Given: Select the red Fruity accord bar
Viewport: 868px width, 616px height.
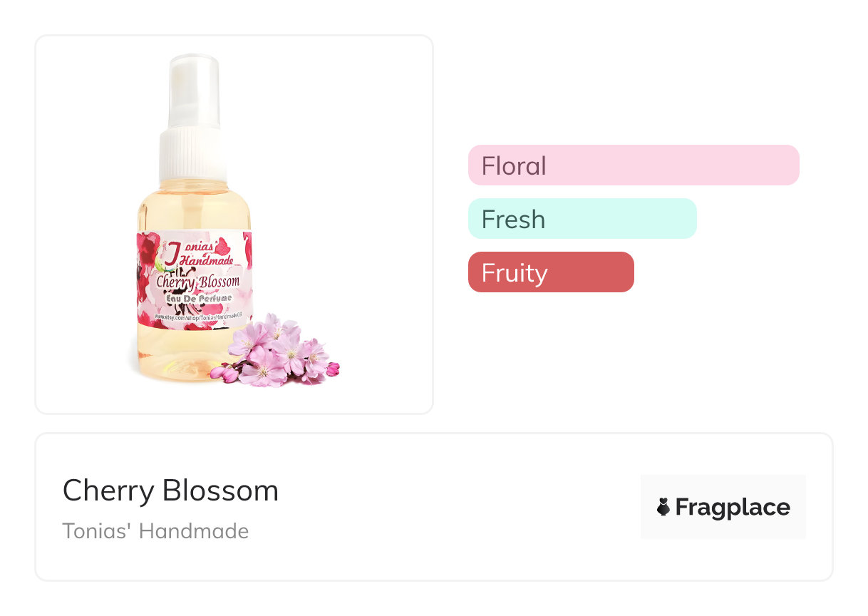Looking at the screenshot, I should click(x=550, y=272).
